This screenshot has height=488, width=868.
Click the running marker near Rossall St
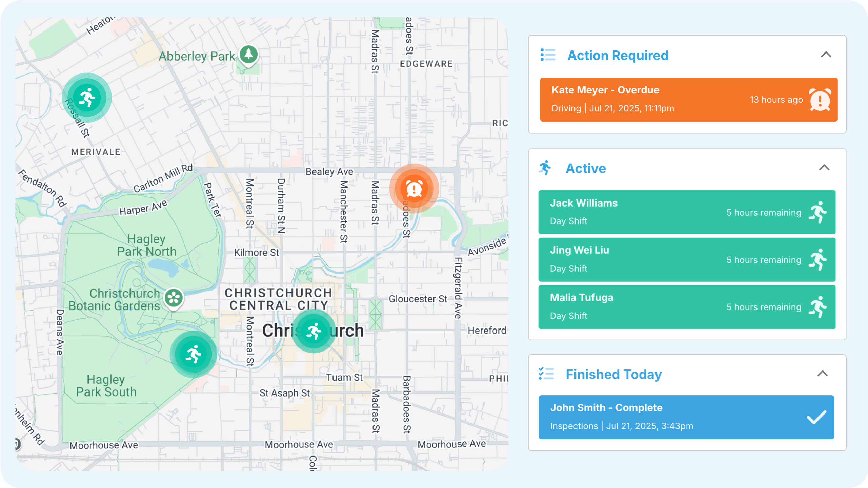[87, 98]
